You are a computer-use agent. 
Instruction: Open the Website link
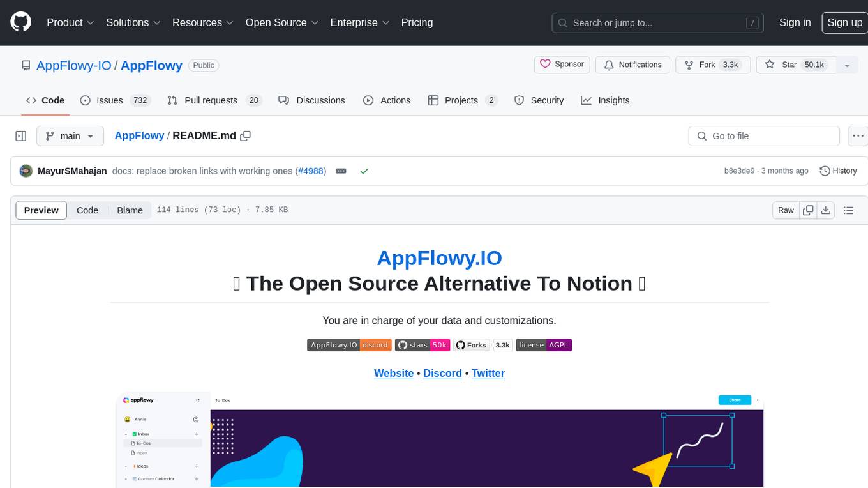394,373
